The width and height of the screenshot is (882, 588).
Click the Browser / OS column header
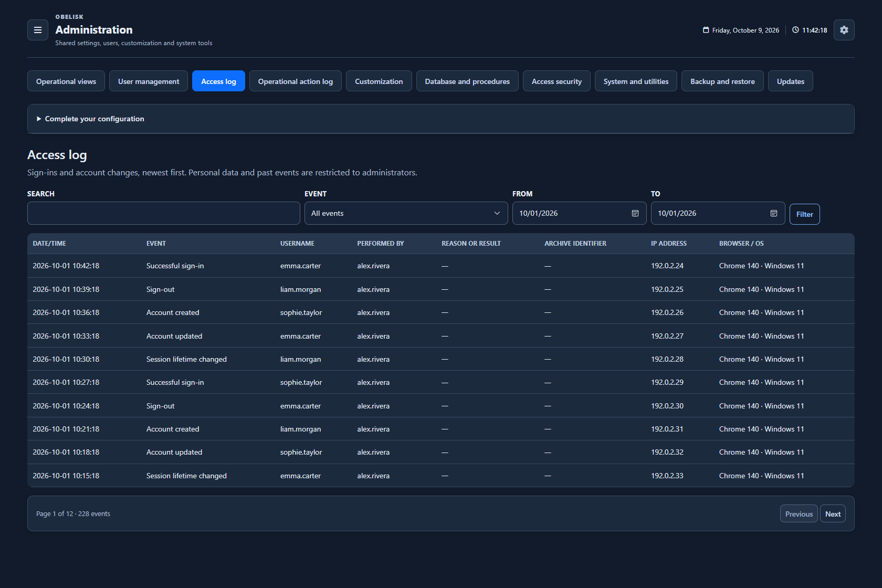click(x=741, y=244)
